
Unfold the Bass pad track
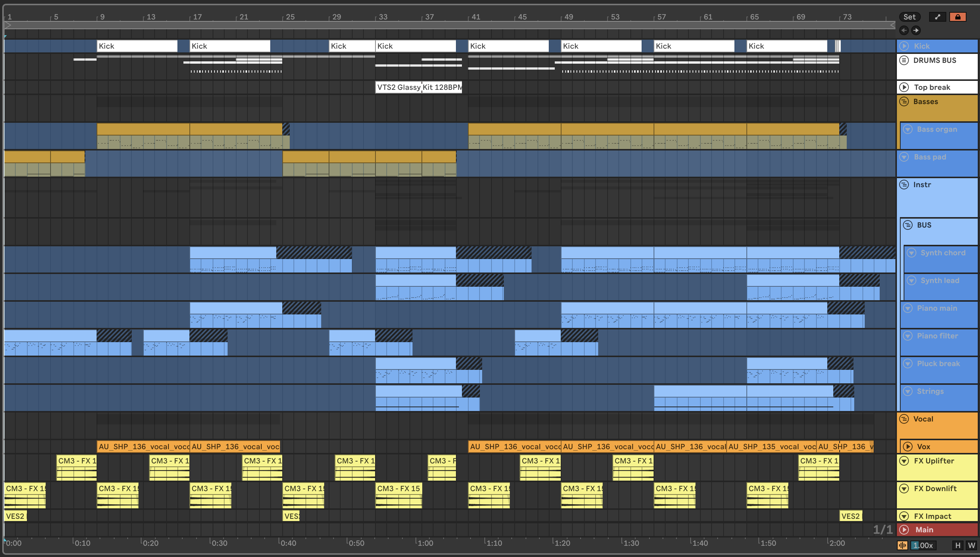click(x=904, y=157)
